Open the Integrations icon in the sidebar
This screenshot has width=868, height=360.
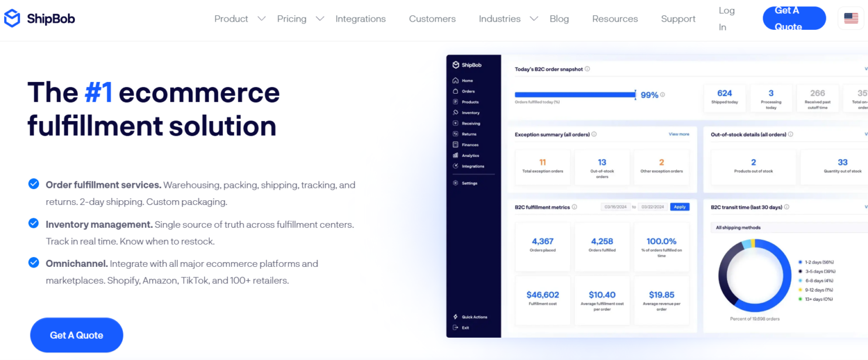click(x=456, y=166)
